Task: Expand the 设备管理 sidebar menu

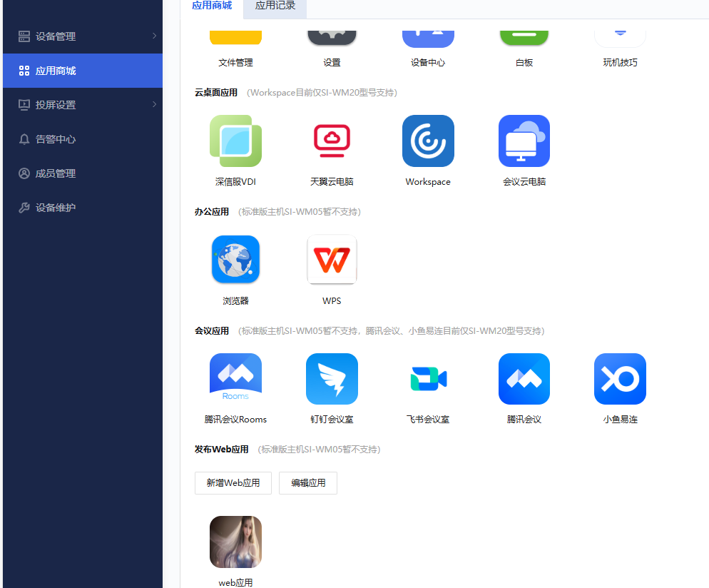Action: (x=82, y=36)
